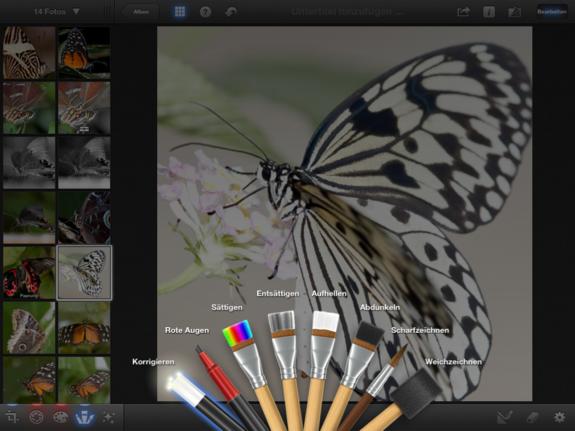575x431 pixels.
Task: Go back to Alben
Action: (141, 12)
